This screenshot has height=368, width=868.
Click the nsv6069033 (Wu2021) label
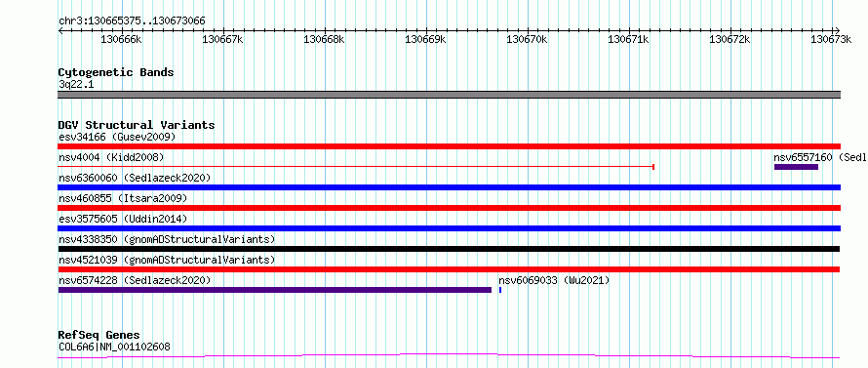(554, 280)
